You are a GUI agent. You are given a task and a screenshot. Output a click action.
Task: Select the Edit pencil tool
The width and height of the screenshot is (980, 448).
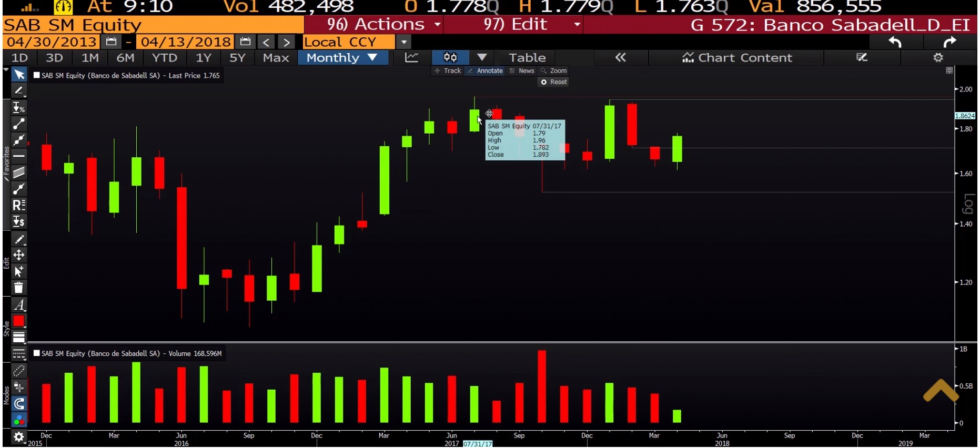click(19, 239)
